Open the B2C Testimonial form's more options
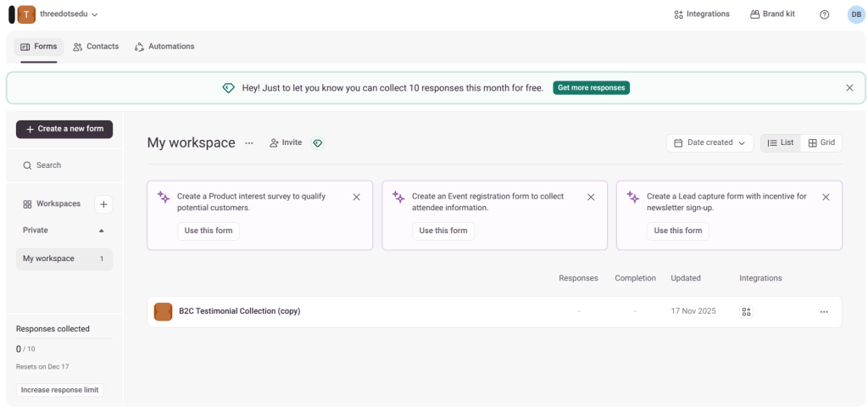The width and height of the screenshot is (868, 412). (823, 312)
